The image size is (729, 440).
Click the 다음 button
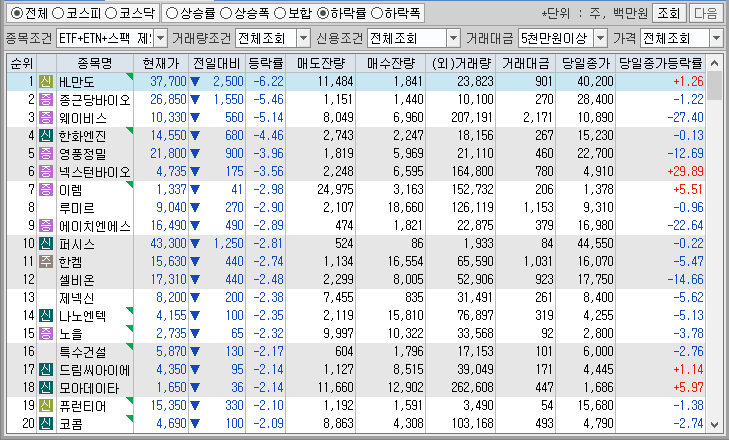[x=705, y=13]
